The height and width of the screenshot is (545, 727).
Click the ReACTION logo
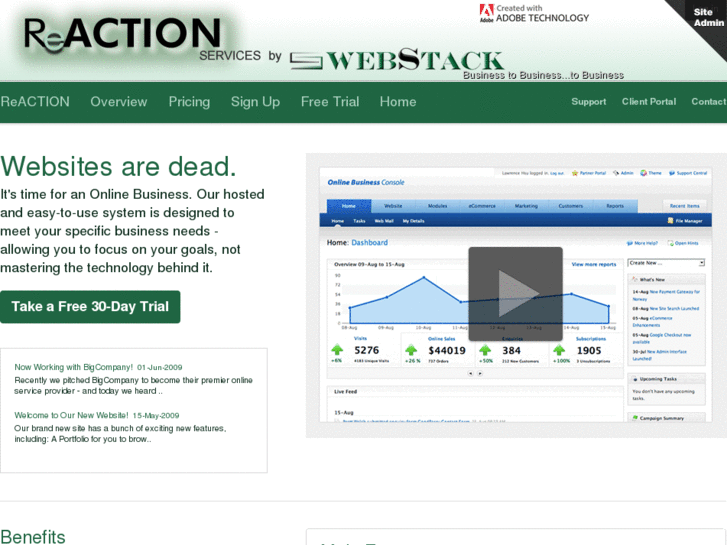pos(122,35)
